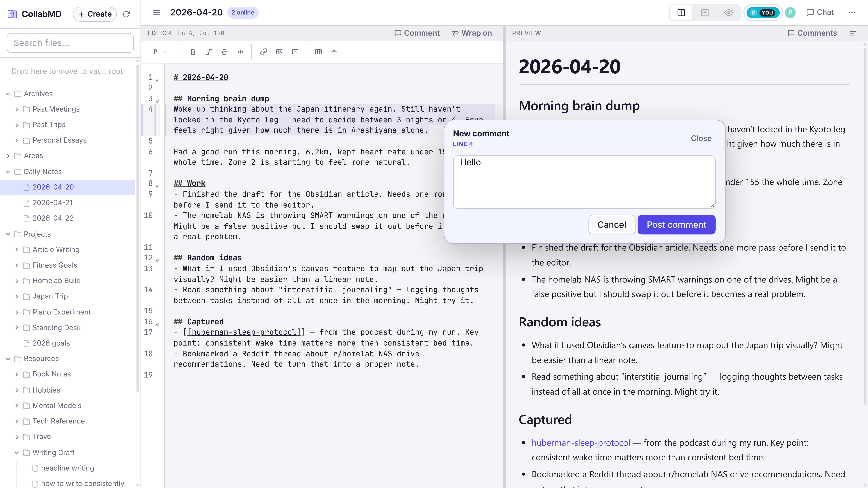This screenshot has width=868, height=488.
Task: Switch to split view layout
Action: 681,12
